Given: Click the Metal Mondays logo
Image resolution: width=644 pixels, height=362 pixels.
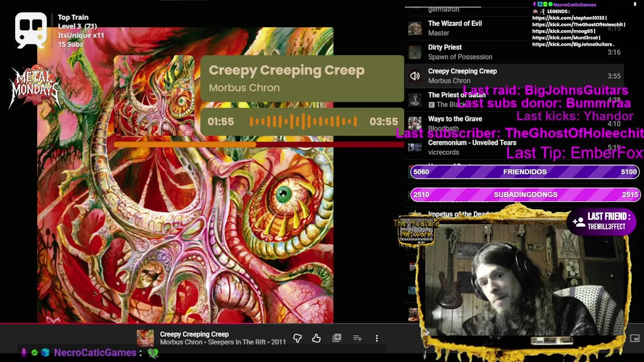Looking at the screenshot, I should point(35,88).
